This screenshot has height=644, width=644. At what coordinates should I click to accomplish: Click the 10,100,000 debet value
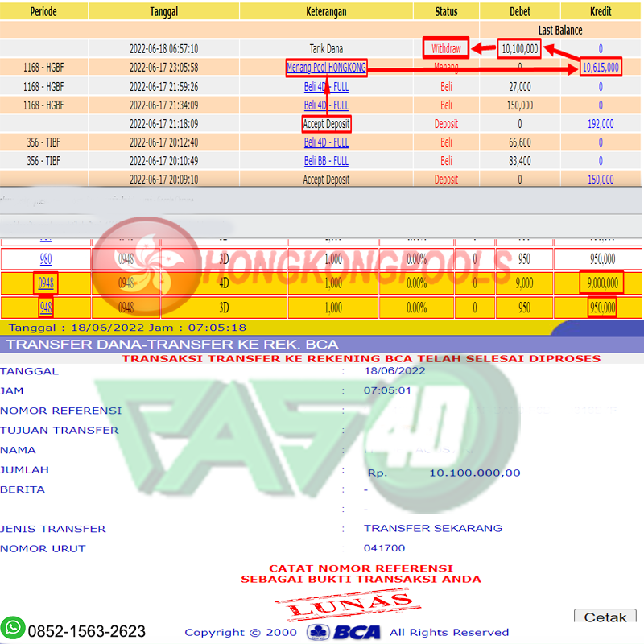coord(519,49)
